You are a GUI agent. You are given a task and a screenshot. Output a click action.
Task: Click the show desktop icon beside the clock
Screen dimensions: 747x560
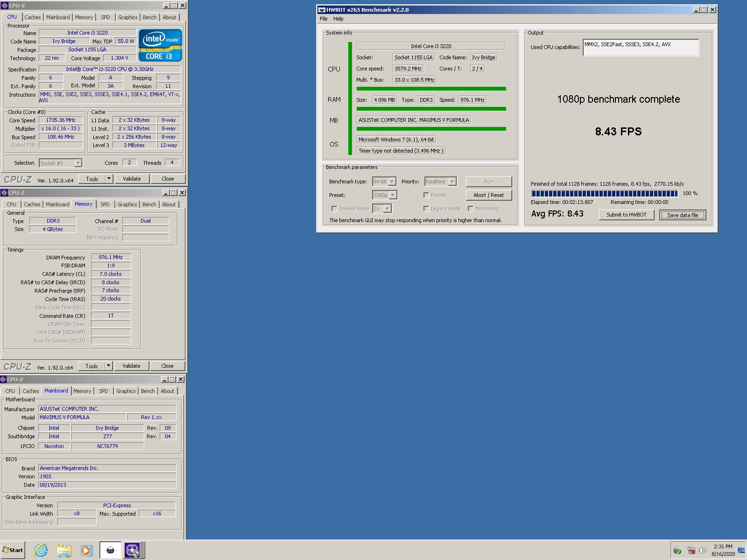(741, 551)
